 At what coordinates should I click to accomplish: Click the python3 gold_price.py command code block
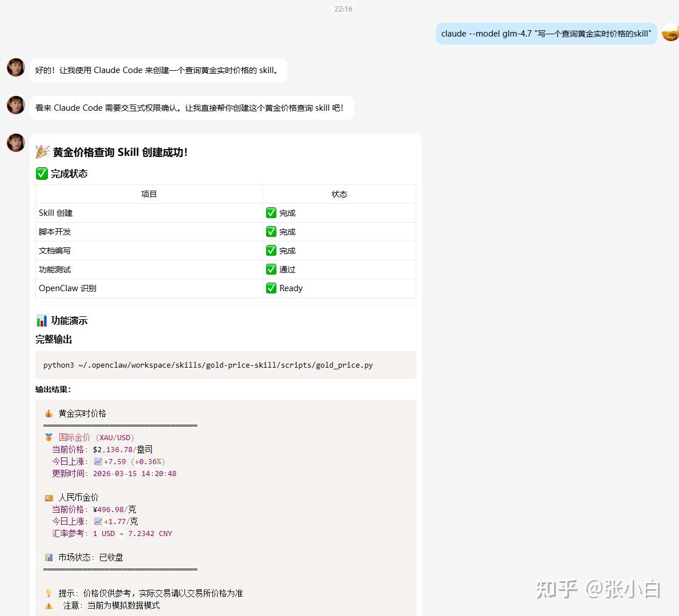click(226, 365)
